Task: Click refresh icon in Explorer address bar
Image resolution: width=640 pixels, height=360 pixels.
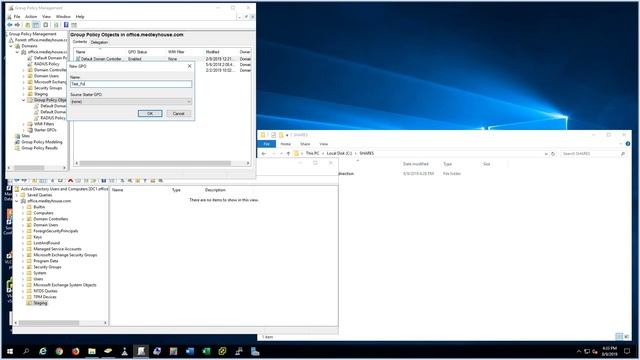Action: [553, 154]
